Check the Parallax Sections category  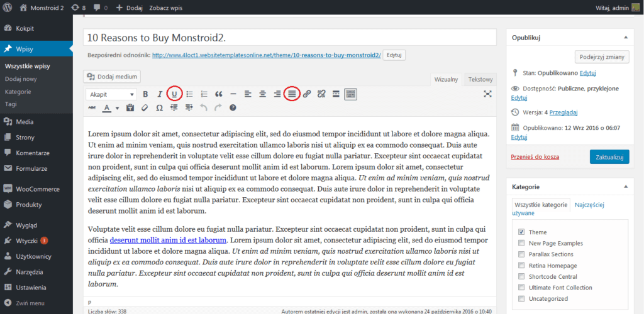[x=521, y=254]
